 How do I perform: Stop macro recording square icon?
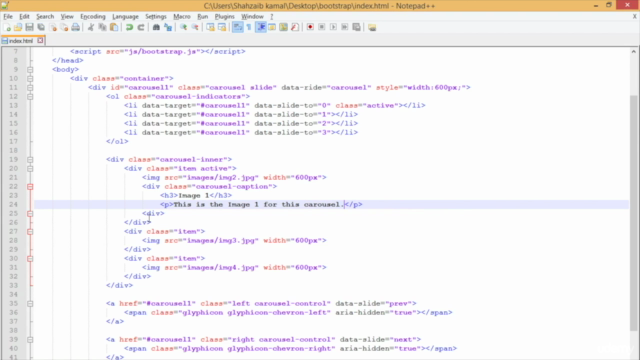[322, 27]
